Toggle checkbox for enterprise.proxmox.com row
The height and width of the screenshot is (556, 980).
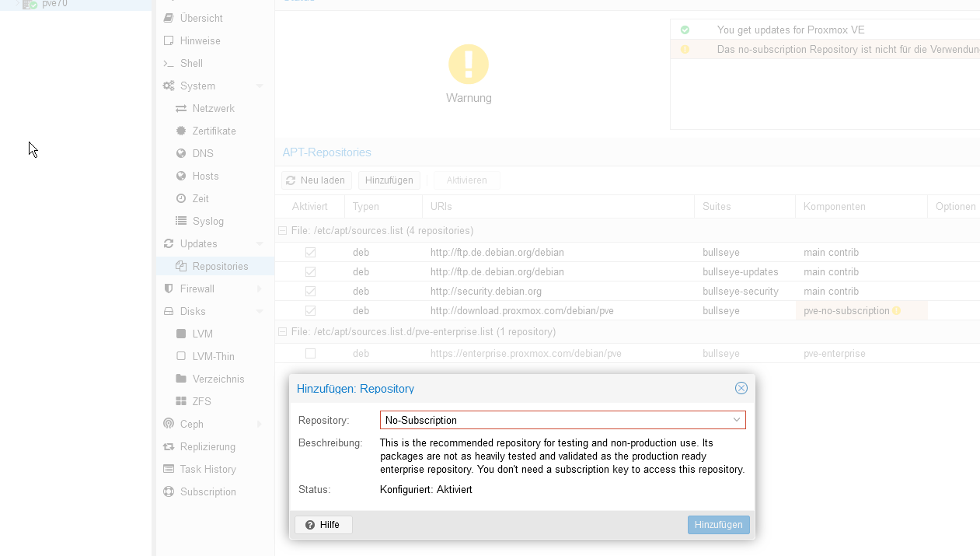pyautogui.click(x=310, y=353)
